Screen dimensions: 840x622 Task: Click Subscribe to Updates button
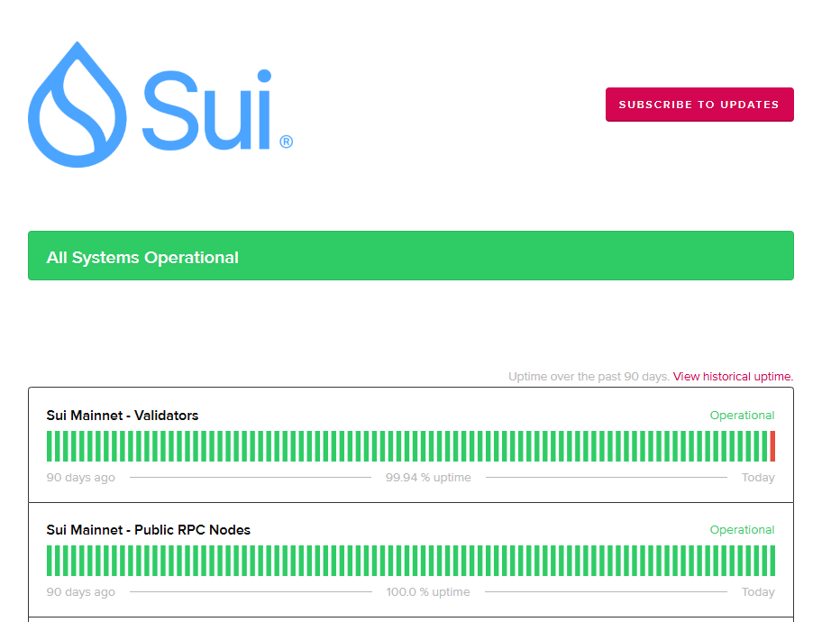tap(699, 105)
